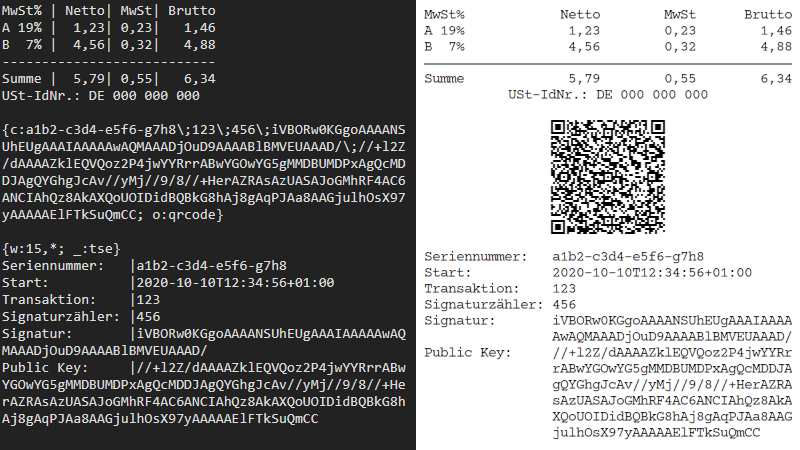Click the USt-IdNr. line in the markup editor
This screenshot has height=450, width=800.
(x=101, y=95)
